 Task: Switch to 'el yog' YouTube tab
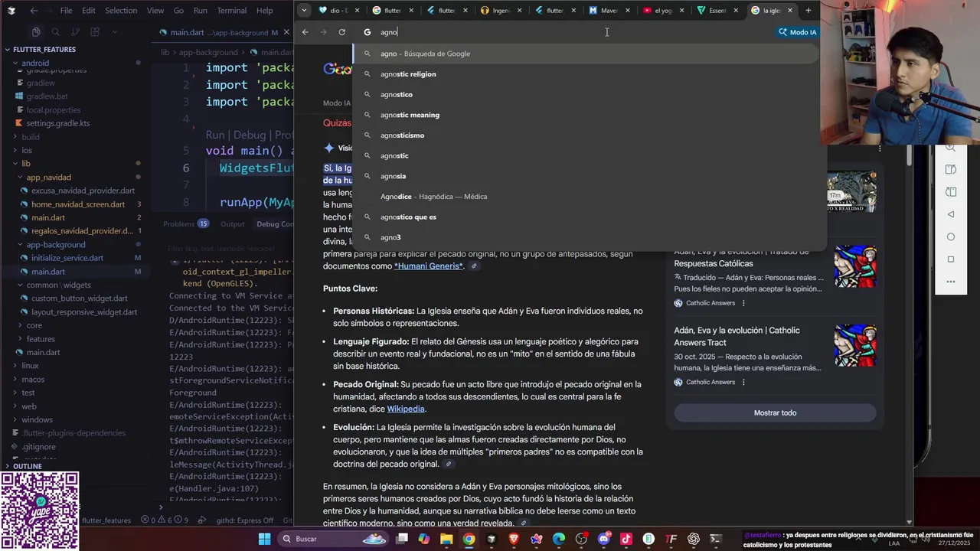coord(662,11)
